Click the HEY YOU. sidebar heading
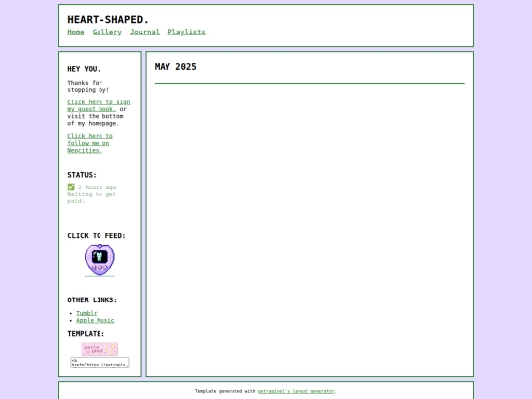 point(84,69)
